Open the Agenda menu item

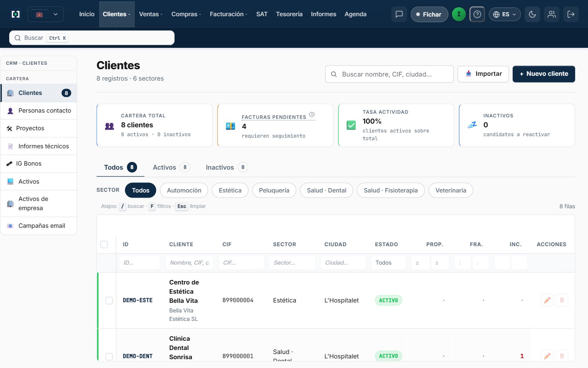[355, 14]
